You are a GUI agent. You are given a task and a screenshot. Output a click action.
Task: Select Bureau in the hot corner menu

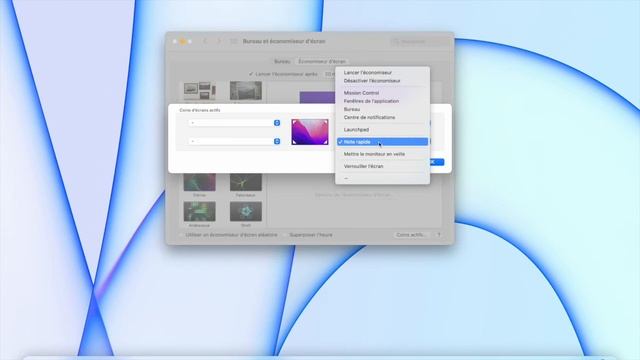(x=382, y=109)
